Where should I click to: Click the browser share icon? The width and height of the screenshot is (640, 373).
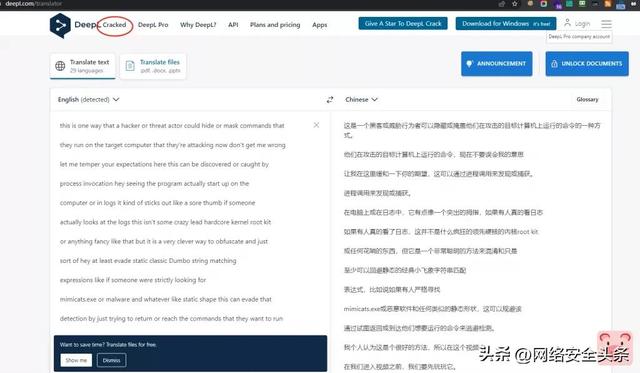tap(502, 4)
